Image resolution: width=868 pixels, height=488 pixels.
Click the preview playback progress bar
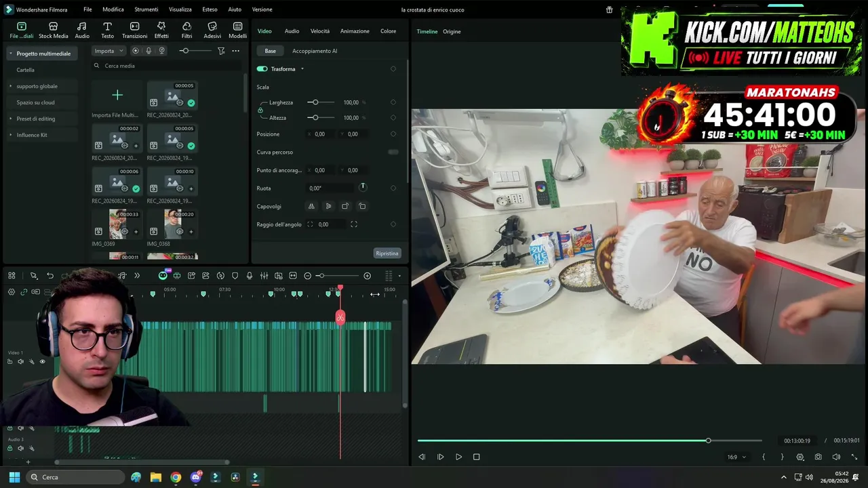tap(589, 441)
